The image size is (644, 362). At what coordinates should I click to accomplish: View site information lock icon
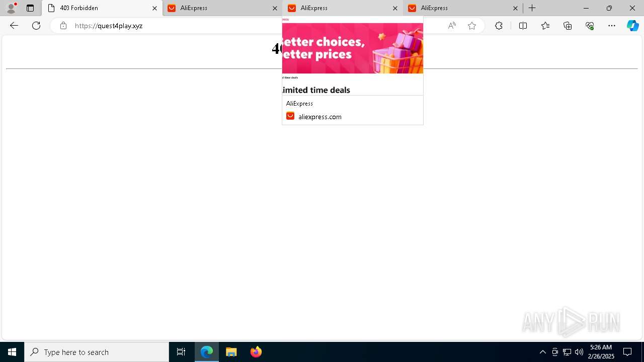(x=63, y=26)
